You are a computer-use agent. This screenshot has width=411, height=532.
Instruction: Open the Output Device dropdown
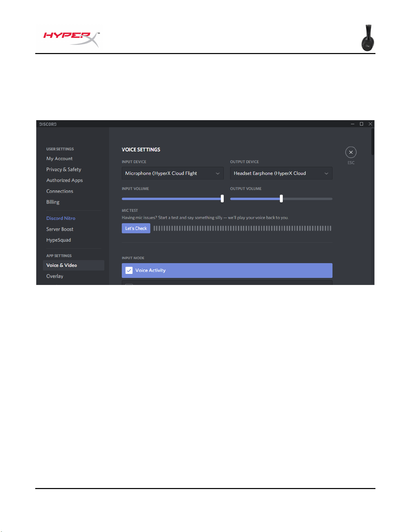pos(281,173)
